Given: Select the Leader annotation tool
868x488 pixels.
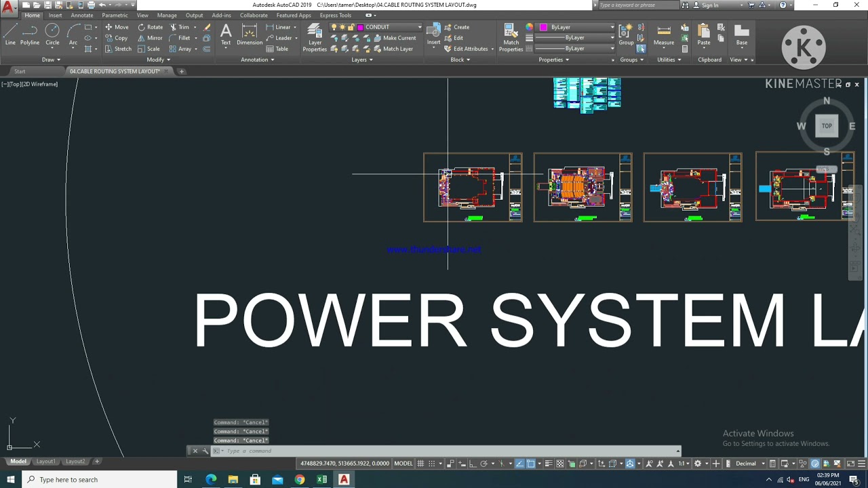Looking at the screenshot, I should 279,38.
